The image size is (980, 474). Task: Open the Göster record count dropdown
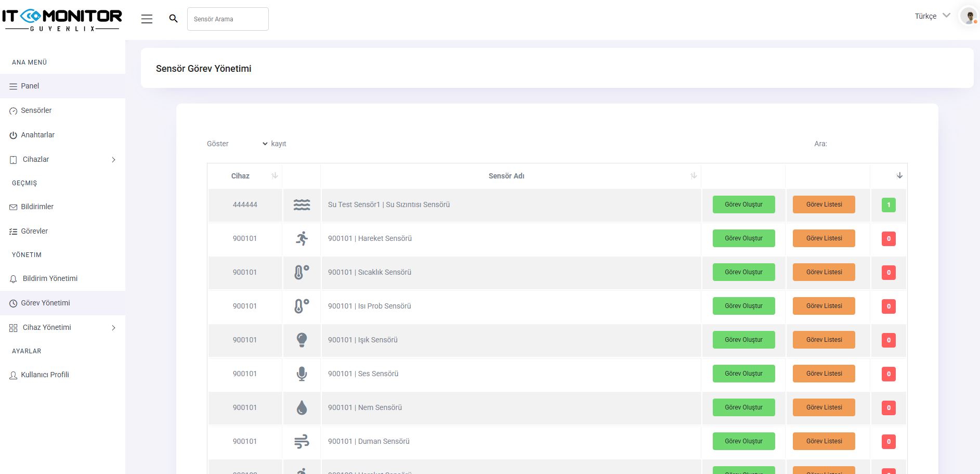250,144
